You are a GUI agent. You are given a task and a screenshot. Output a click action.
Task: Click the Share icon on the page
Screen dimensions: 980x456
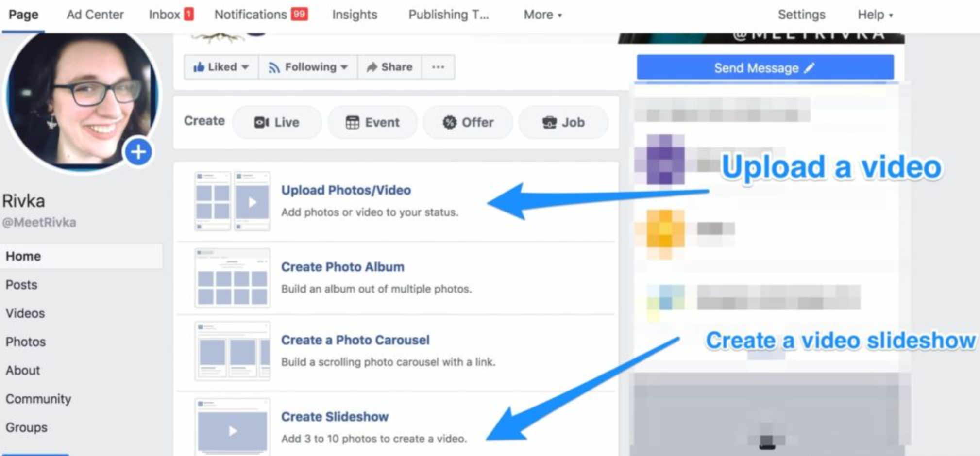point(389,67)
